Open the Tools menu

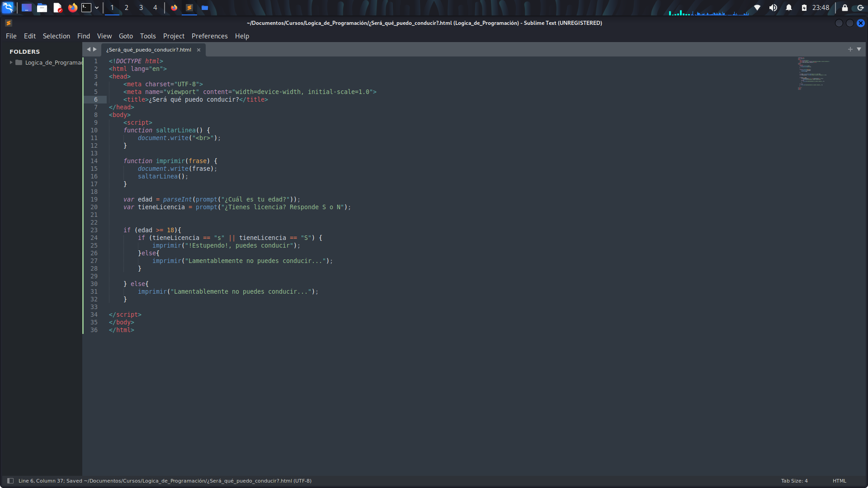point(148,36)
